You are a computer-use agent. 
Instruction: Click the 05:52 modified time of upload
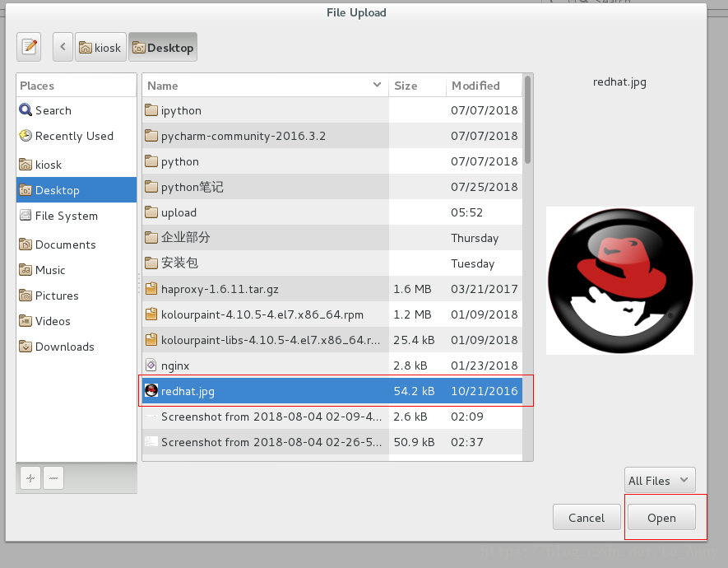click(x=467, y=212)
